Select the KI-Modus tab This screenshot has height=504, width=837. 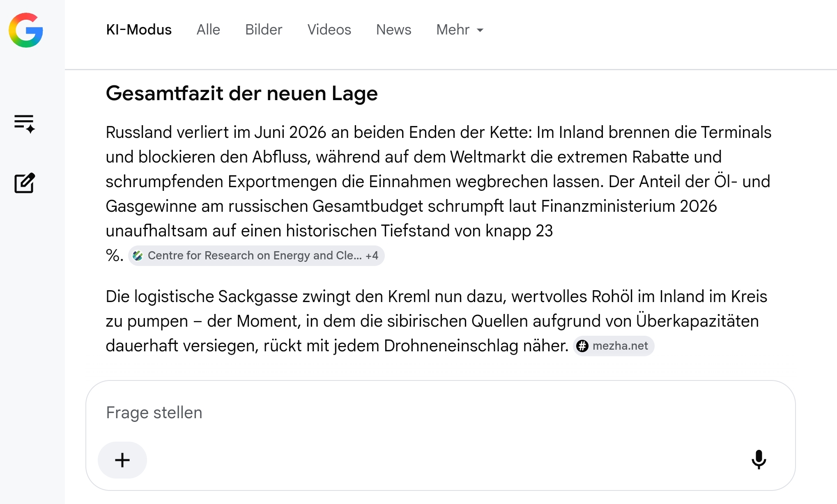(x=139, y=30)
